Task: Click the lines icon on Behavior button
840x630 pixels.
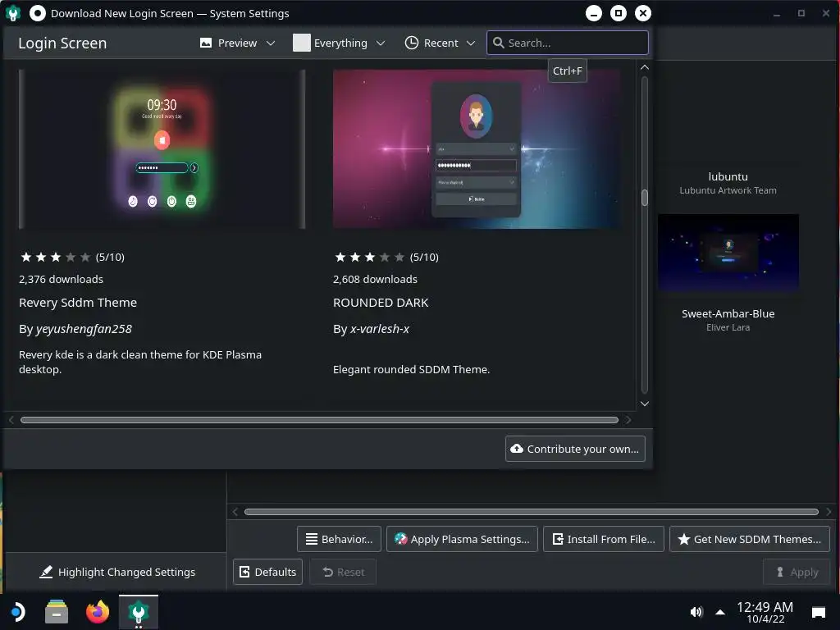Action: point(311,539)
